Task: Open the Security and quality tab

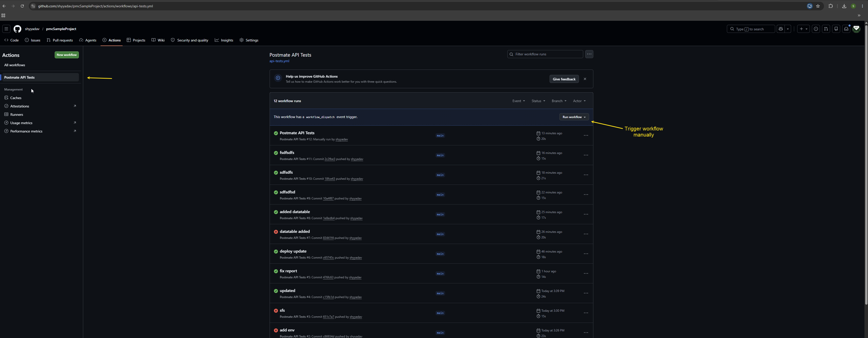Action: click(x=189, y=40)
